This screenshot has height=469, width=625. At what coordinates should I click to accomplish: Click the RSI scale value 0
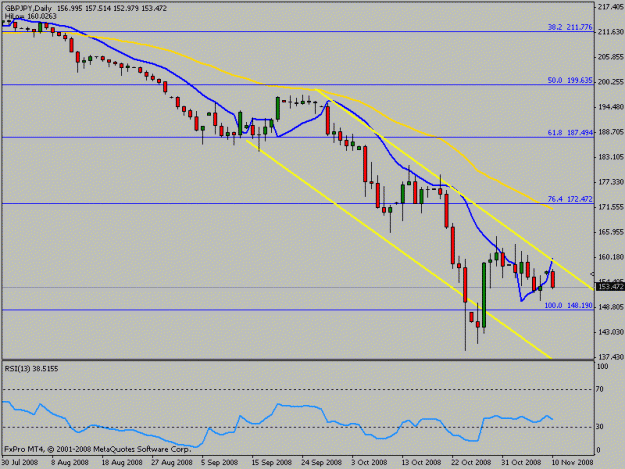(x=598, y=450)
